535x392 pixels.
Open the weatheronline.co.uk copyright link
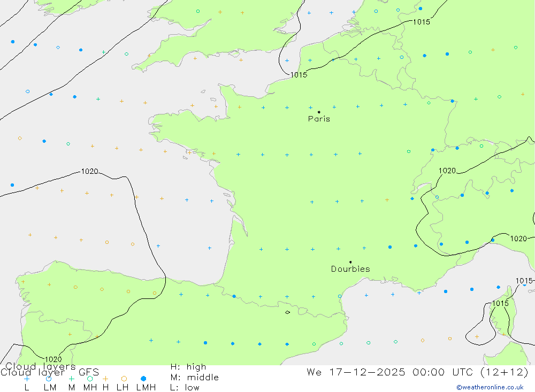pyautogui.click(x=490, y=387)
